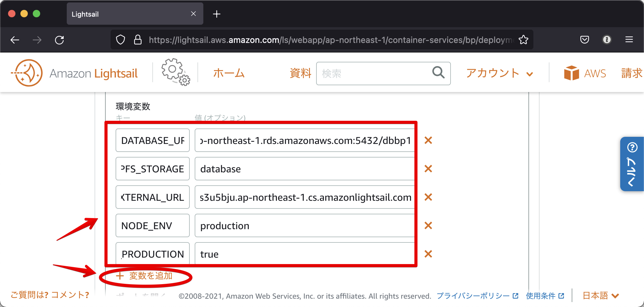Click the padlock site info icon

click(138, 40)
